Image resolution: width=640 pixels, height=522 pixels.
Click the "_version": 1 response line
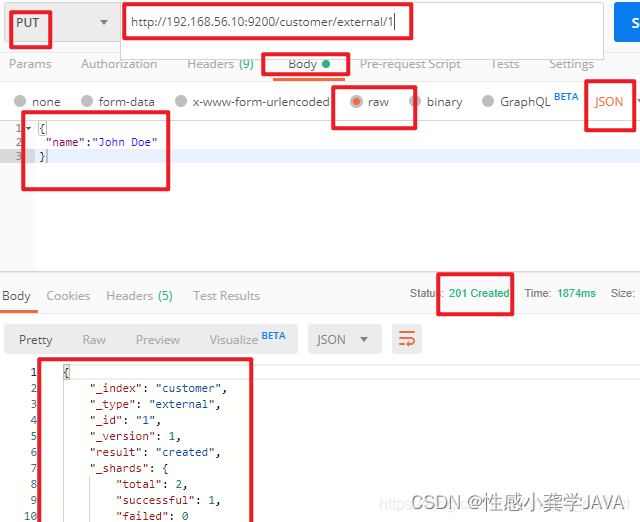point(135,436)
